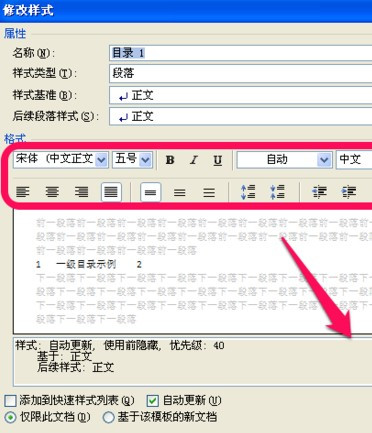Viewport: 372px width, 433px height.
Task: Apply justified alignment to paragraph
Action: click(x=111, y=192)
